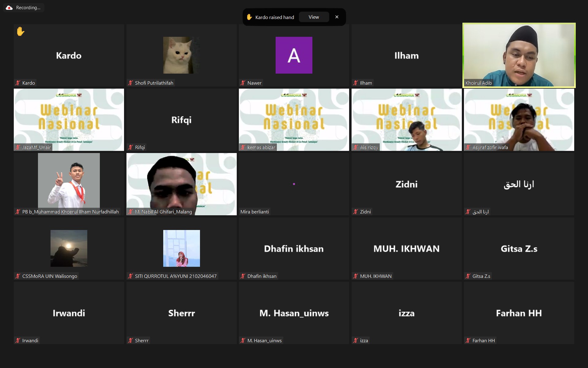Click the purple A avatar of Nawer
Viewport: 588px width, 368px height.
294,55
